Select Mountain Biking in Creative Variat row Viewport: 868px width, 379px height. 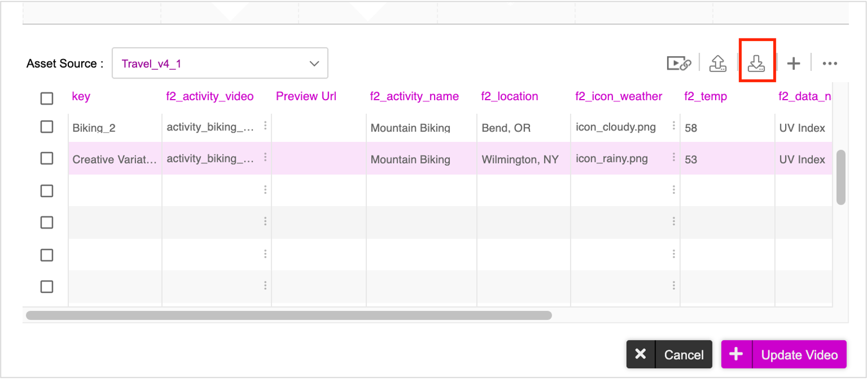421,159
